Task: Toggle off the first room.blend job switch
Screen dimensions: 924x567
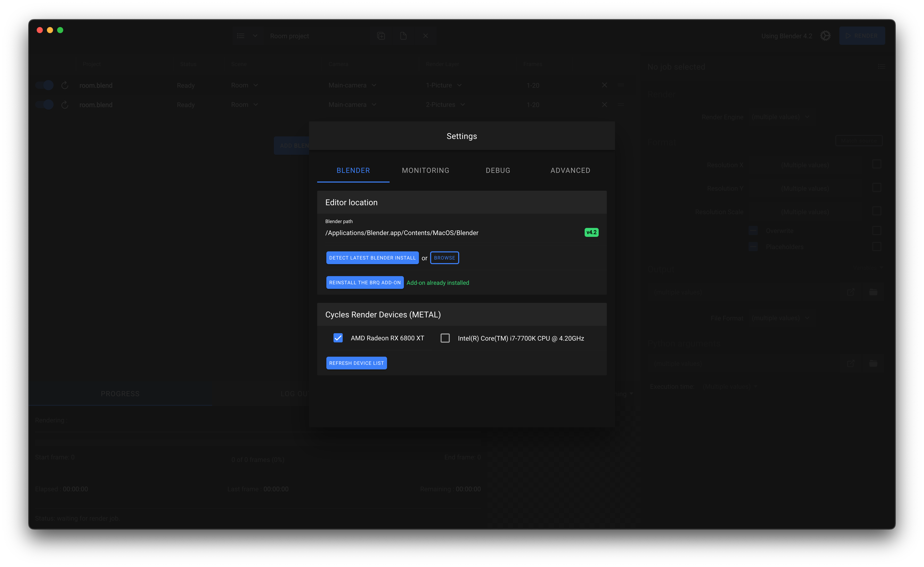Action: coord(45,85)
